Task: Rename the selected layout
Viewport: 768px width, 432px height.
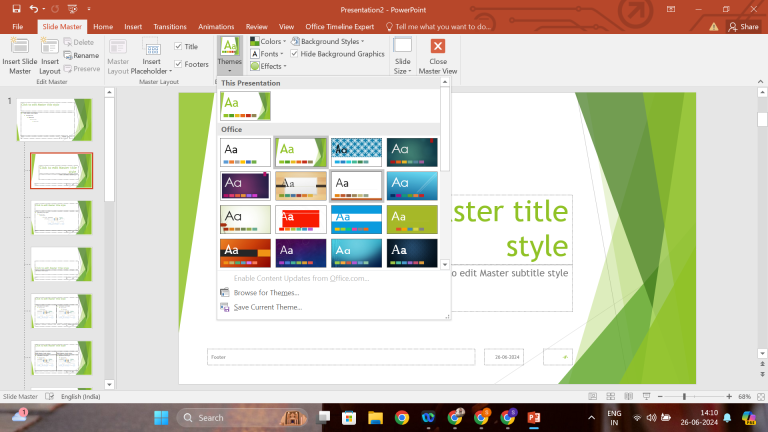Action: coord(81,55)
